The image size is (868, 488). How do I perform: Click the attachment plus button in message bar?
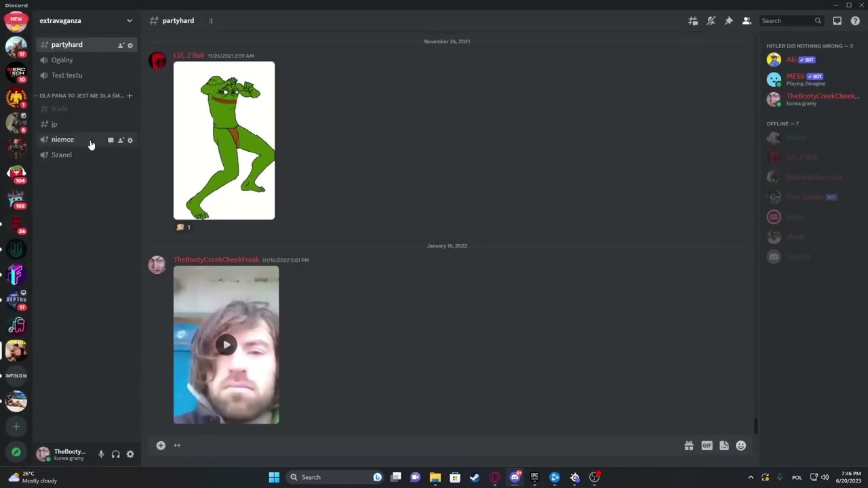(161, 445)
